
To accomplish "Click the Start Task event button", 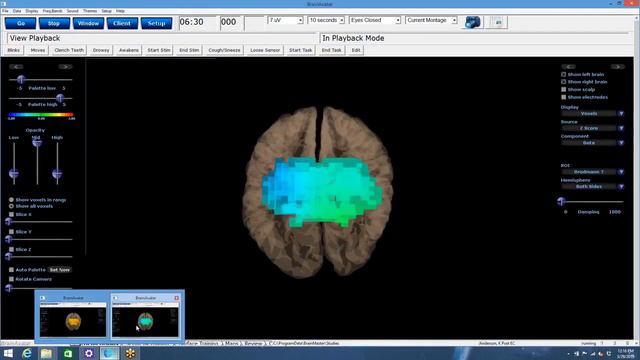I will tap(300, 50).
